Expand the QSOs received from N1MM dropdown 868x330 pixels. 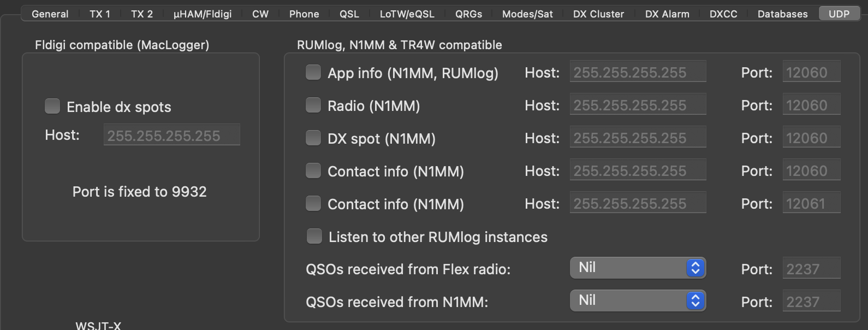[638, 301]
